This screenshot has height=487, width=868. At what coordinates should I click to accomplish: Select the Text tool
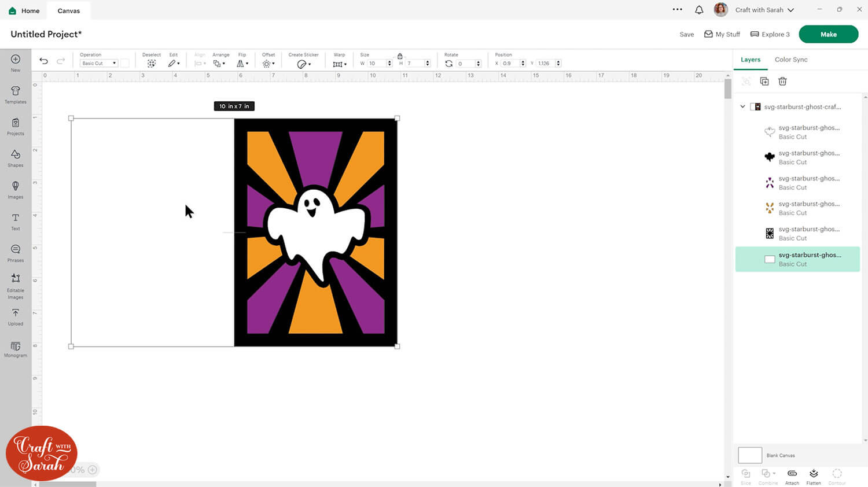(16, 221)
